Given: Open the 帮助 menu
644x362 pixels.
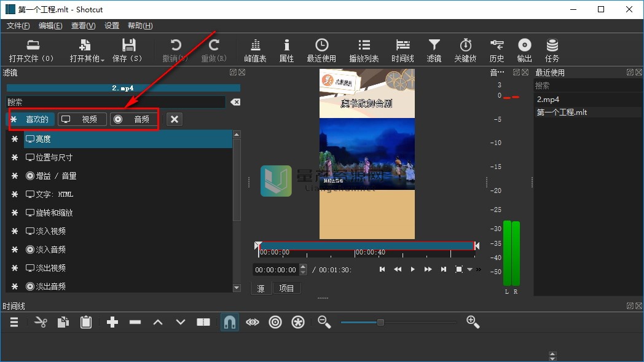Looking at the screenshot, I should tap(140, 25).
